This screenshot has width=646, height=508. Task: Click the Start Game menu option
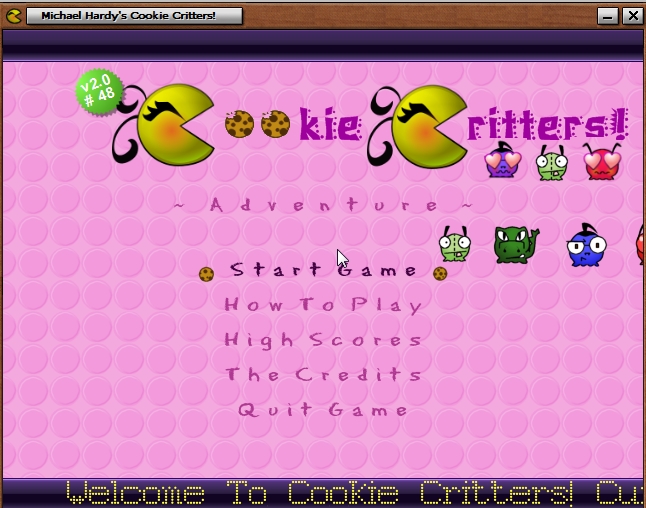pyautogui.click(x=323, y=270)
